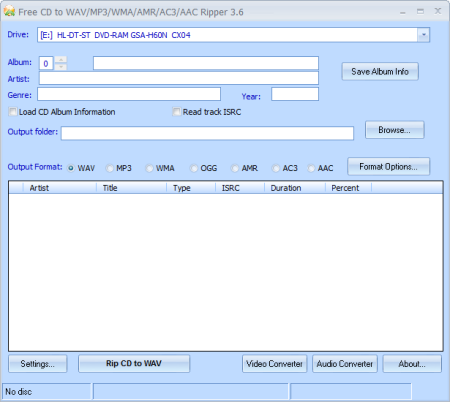Check the Read track ISRC option
Screen dimensions: 450x402
coord(177,112)
